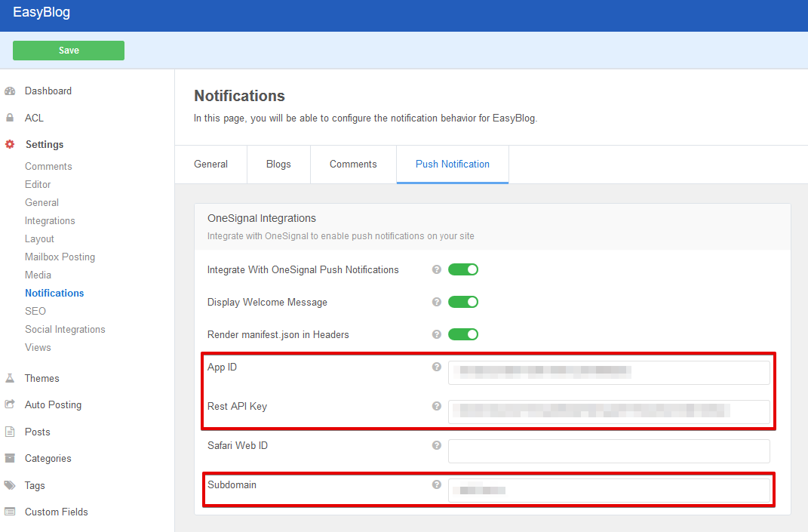Viewport: 808px width, 532px height.
Task: Open help icon next to Rest API Key
Action: [x=437, y=406]
